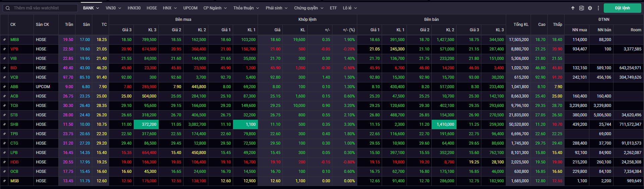Open the three-dot more options menu
Viewport: 644px width, 189px height.
(x=598, y=8)
